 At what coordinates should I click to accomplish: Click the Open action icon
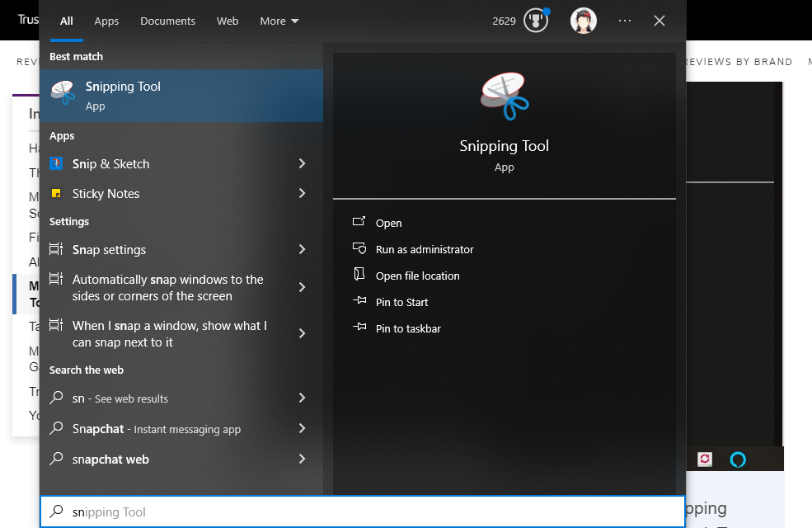[359, 222]
